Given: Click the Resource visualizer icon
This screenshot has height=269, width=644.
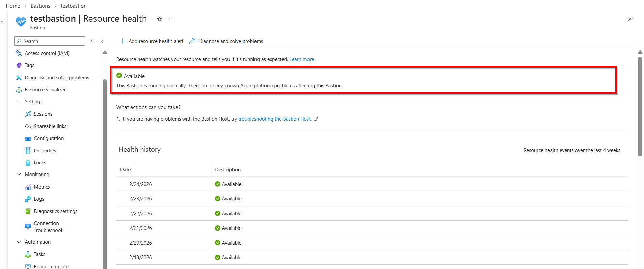Looking at the screenshot, I should coord(19,90).
